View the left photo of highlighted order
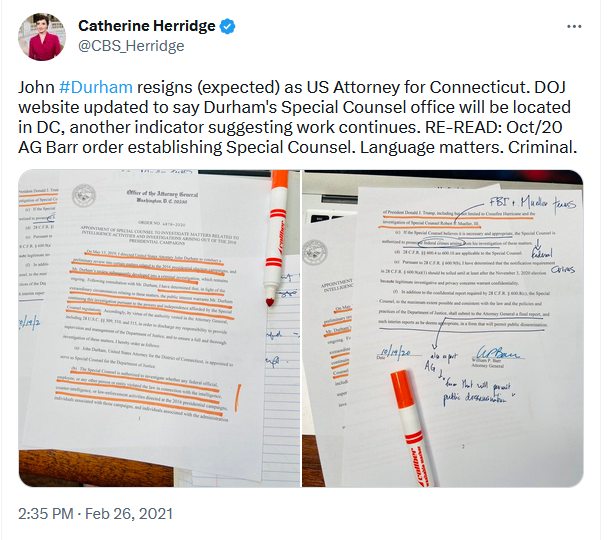Image resolution: width=607 pixels, height=540 pixels. (159, 328)
